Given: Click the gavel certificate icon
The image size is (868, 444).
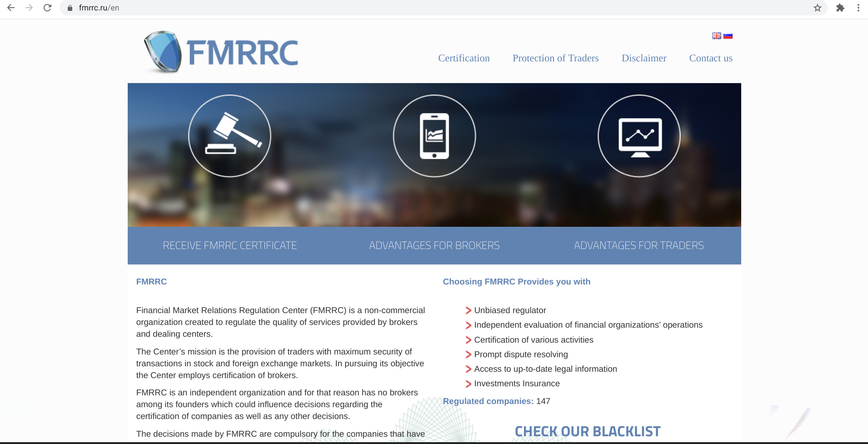Looking at the screenshot, I should point(229,136).
